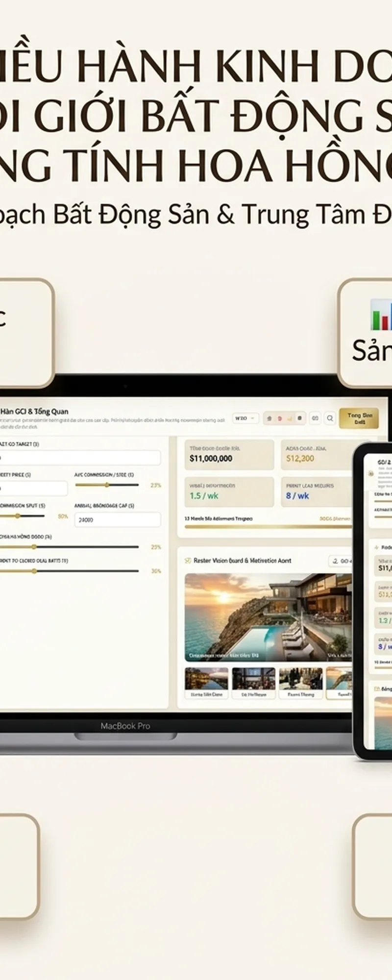Select the dark restaurant interior thumbnail
Viewport: 392px width, 980px height.
point(254,683)
